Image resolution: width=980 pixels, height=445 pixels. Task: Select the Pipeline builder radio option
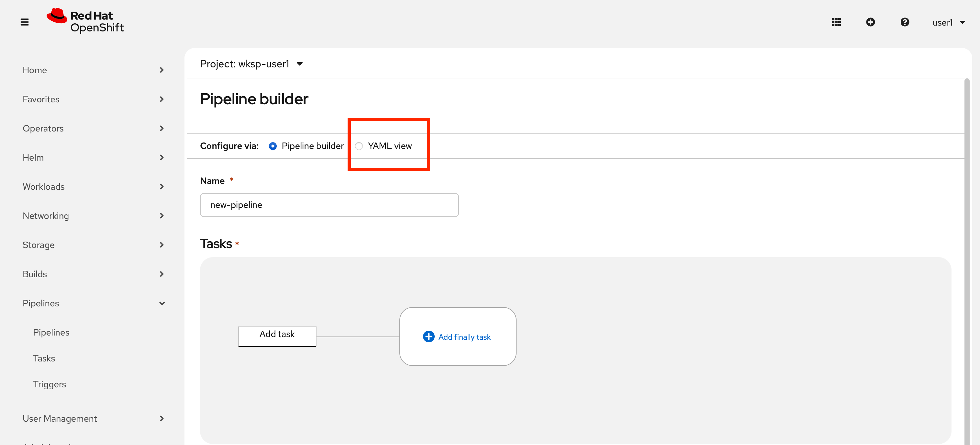[273, 146]
